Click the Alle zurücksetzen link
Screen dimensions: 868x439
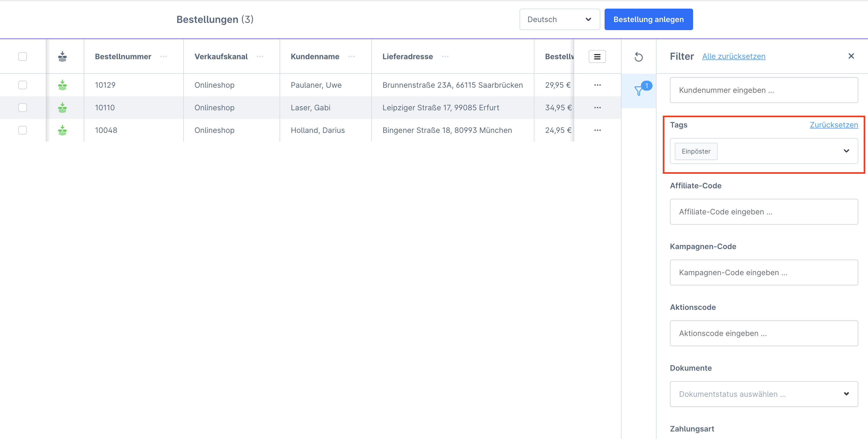click(x=733, y=56)
